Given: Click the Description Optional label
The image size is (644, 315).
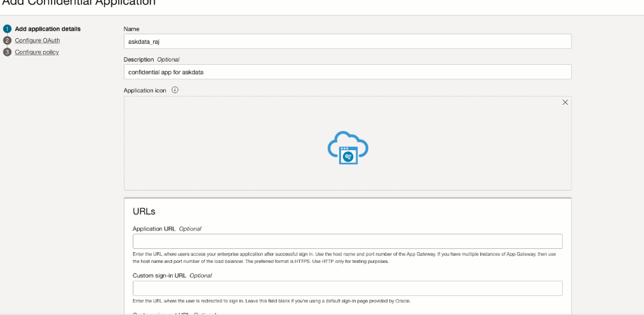Looking at the screenshot, I should point(151,59).
